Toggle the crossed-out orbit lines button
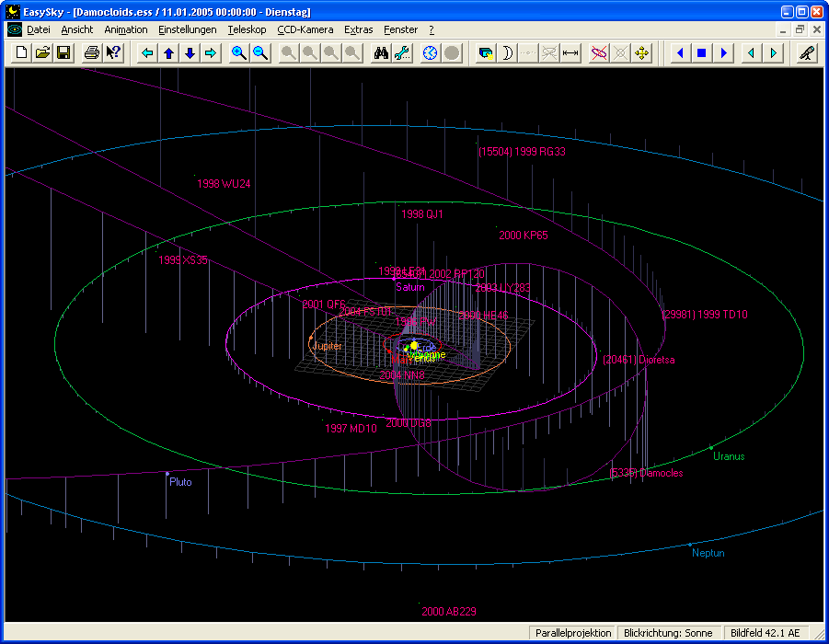This screenshot has height=644, width=829. (x=599, y=53)
